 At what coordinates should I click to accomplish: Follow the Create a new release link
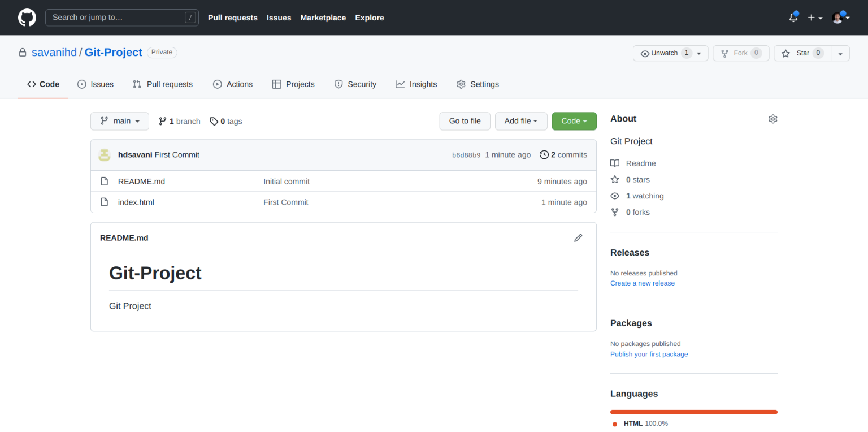pyautogui.click(x=642, y=283)
